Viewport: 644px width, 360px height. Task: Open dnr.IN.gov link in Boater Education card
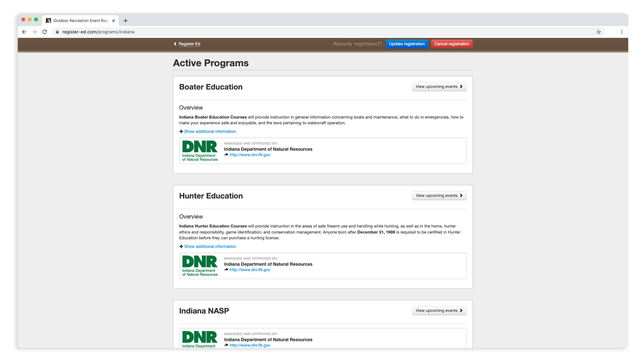(x=250, y=155)
